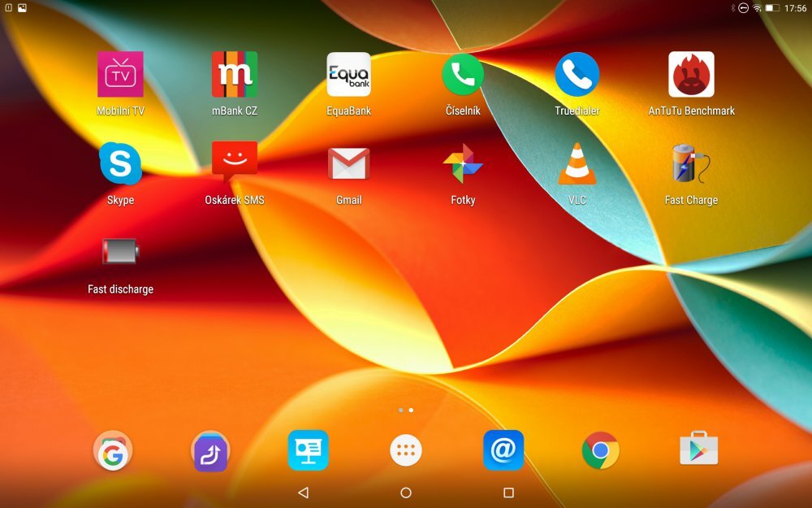
Task: Open the VLC media player
Action: point(577,164)
